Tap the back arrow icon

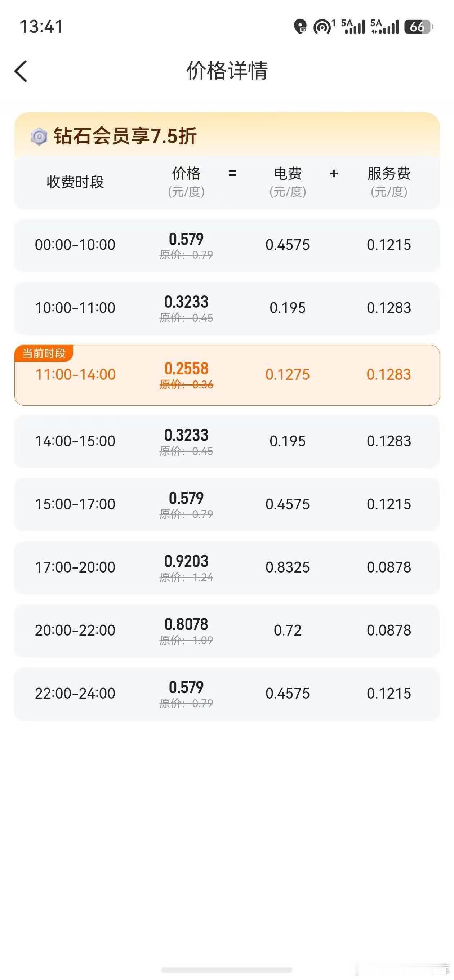point(21,71)
